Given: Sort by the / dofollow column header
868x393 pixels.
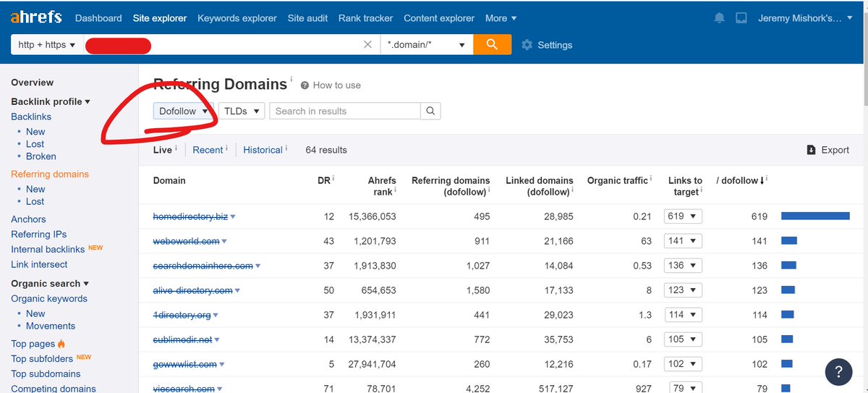Looking at the screenshot, I should pos(741,180).
